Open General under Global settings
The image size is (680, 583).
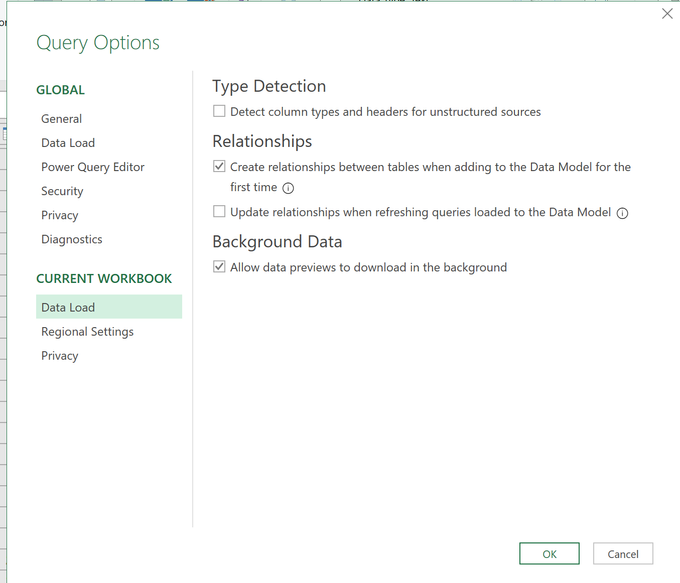point(61,119)
